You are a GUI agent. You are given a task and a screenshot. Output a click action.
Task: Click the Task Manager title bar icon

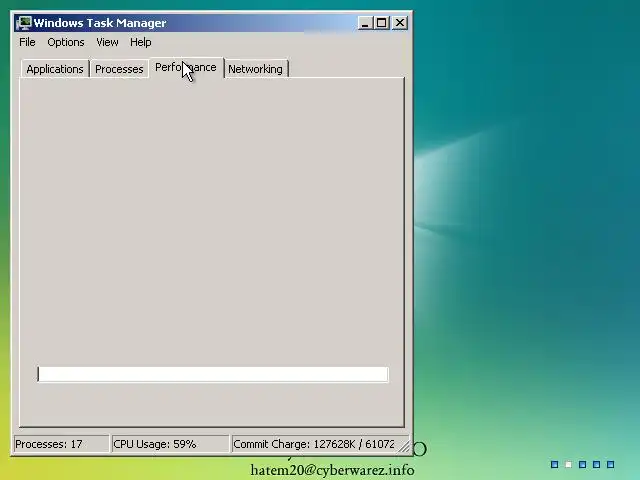24,23
